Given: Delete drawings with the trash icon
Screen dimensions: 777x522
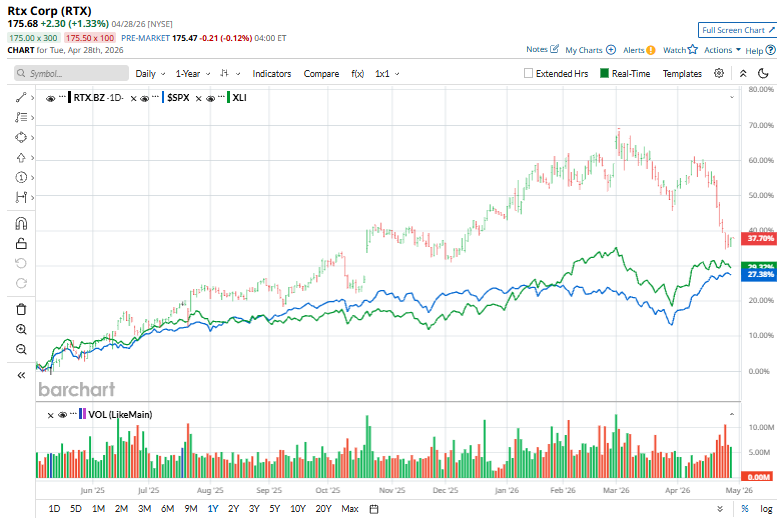Looking at the screenshot, I should (21, 309).
